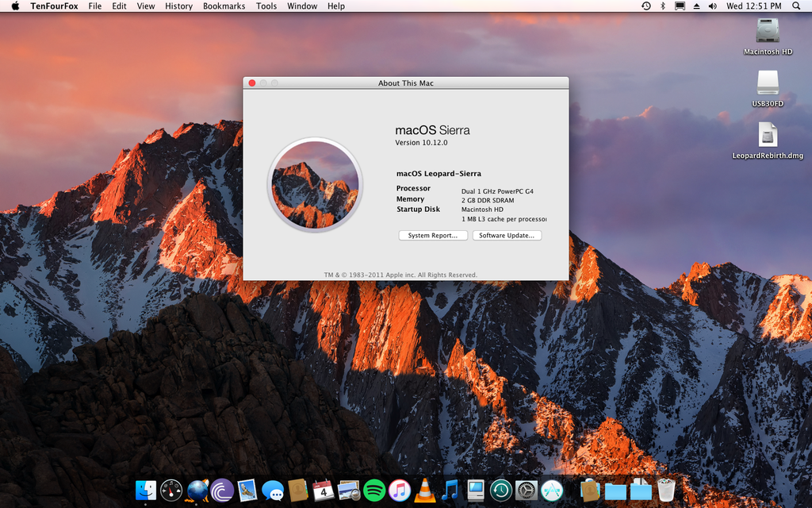
Task: Open the brown book folder stack in dock
Action: (x=590, y=491)
